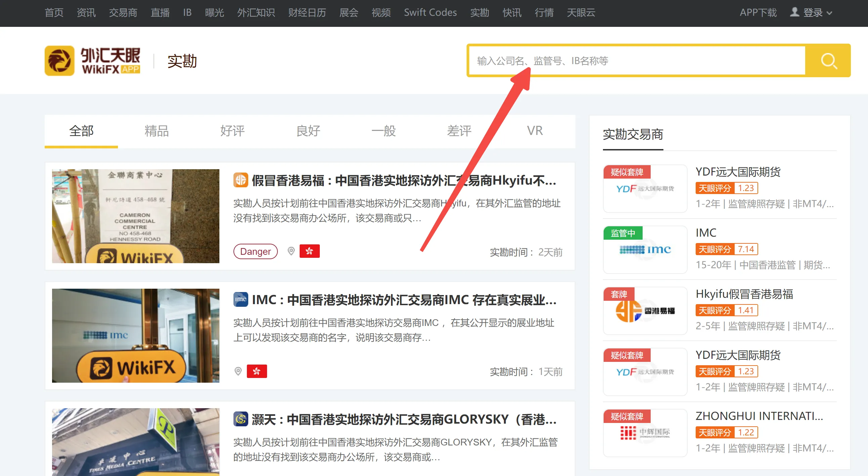Click the yellow search magnifier button
Screen dimensions: 868x476
(x=828, y=61)
